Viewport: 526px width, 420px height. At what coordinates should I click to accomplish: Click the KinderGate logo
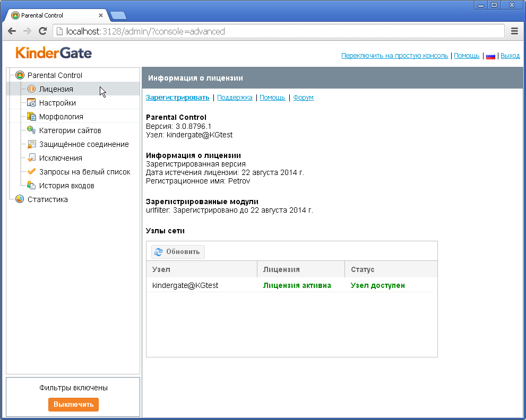54,53
